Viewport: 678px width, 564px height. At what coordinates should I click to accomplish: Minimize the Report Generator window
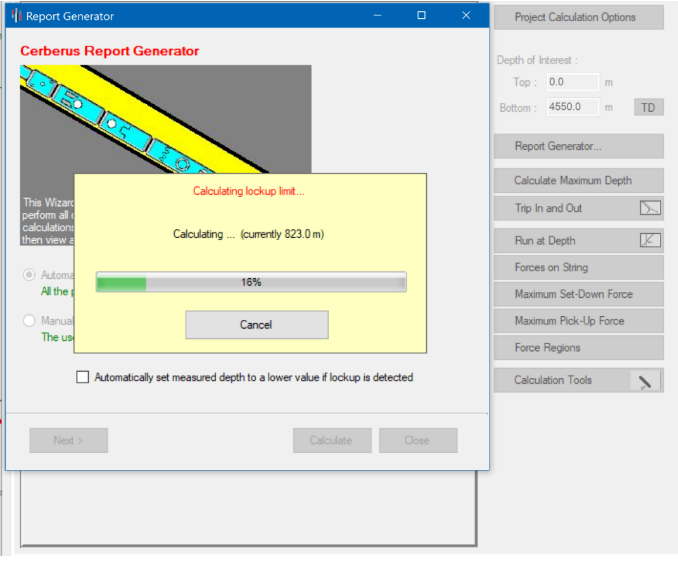tap(377, 16)
